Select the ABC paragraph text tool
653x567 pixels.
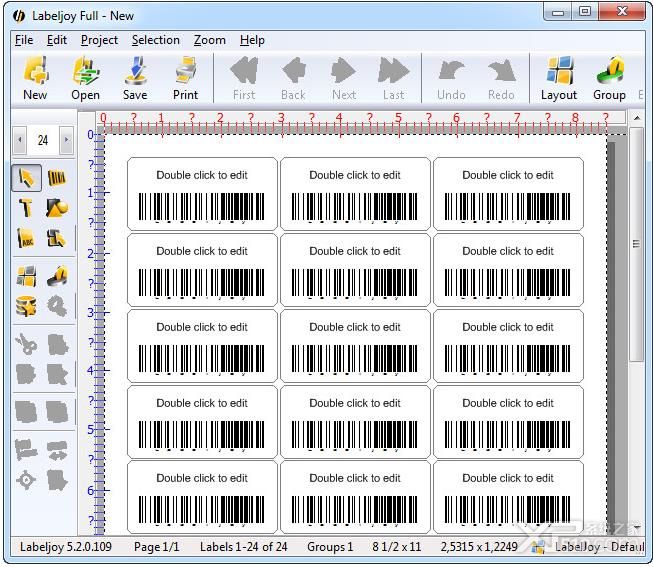click(26, 238)
